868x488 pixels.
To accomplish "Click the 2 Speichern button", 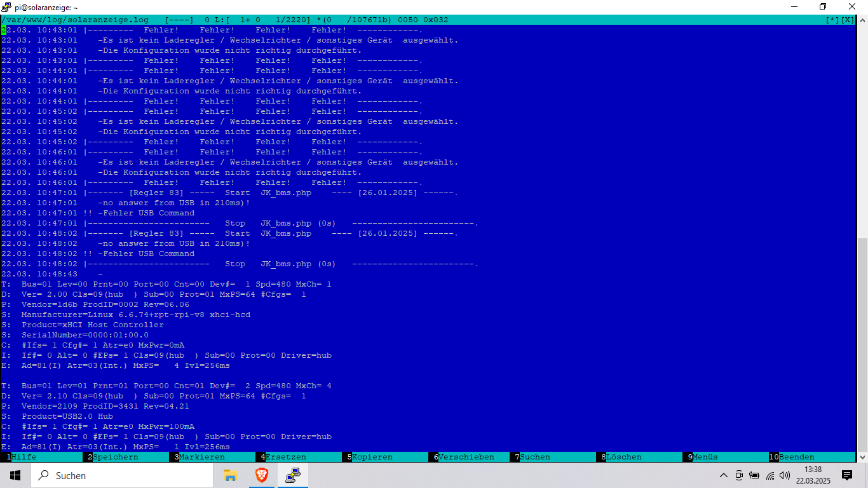I will click(x=114, y=457).
